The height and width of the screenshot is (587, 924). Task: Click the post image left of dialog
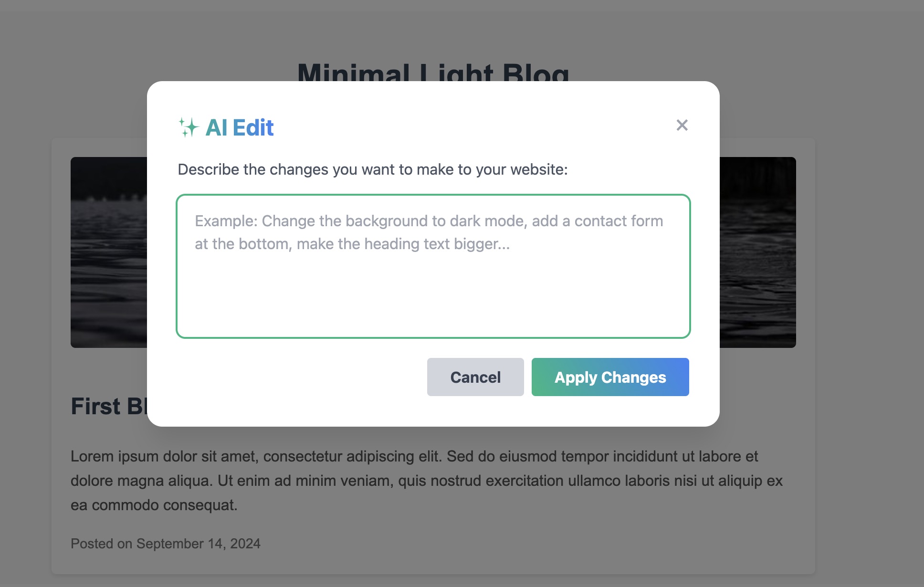(x=109, y=252)
